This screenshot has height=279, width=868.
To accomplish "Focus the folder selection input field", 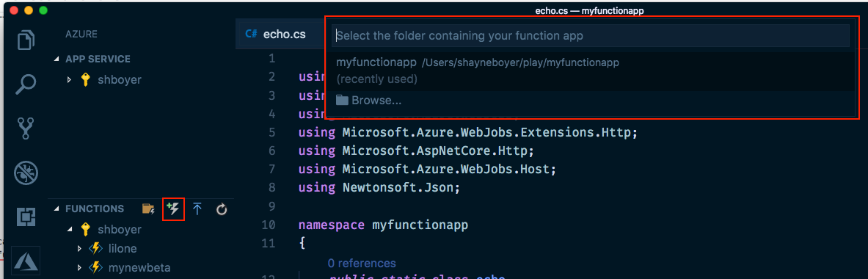I will tap(590, 36).
